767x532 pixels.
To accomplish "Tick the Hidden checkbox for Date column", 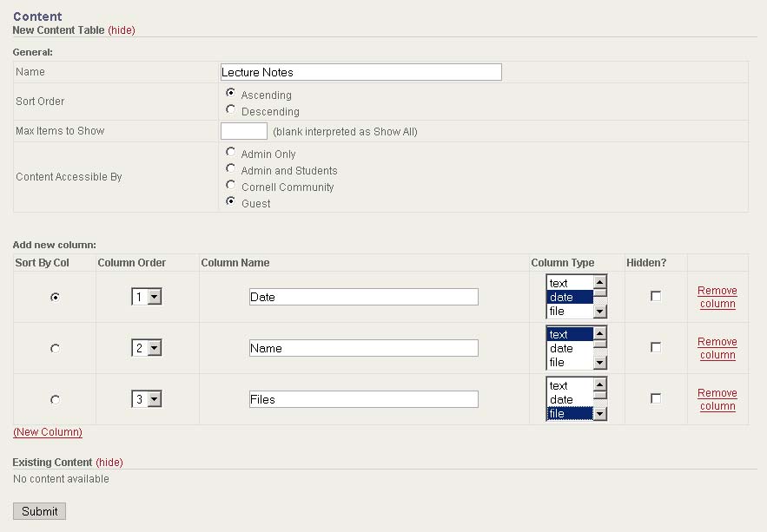I will coord(656,296).
